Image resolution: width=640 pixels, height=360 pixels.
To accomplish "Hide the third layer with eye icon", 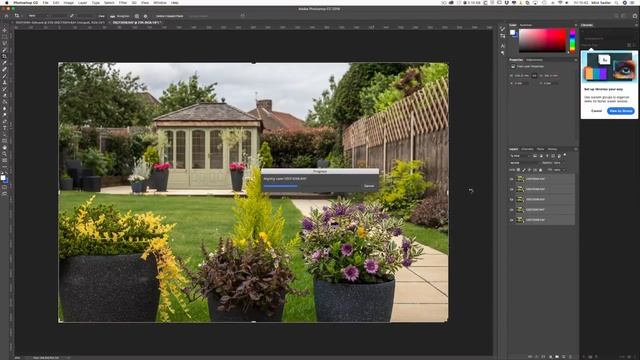I will click(x=511, y=199).
